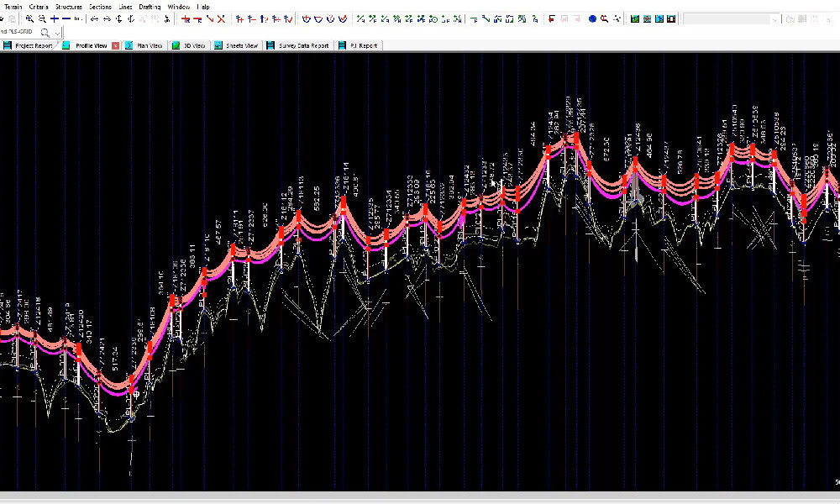The width and height of the screenshot is (840, 504).
Task: Click the magnifier icon beside PLS-GRID field
Action: point(45,32)
